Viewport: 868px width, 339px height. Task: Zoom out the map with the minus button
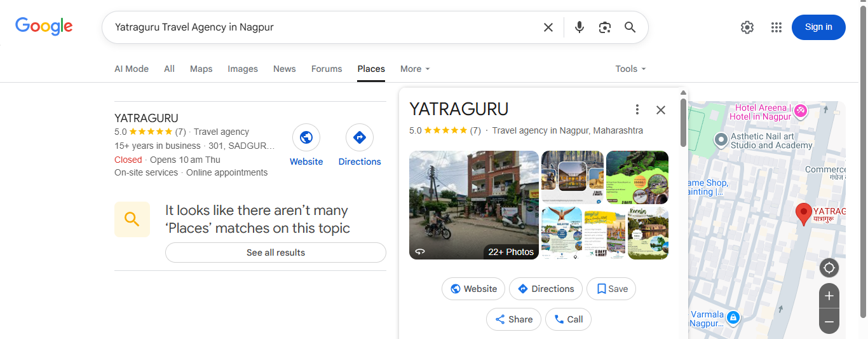829,322
